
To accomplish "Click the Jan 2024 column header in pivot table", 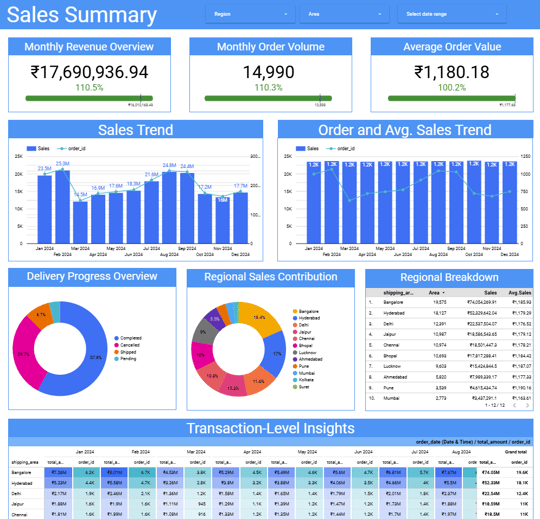I will (x=85, y=452).
